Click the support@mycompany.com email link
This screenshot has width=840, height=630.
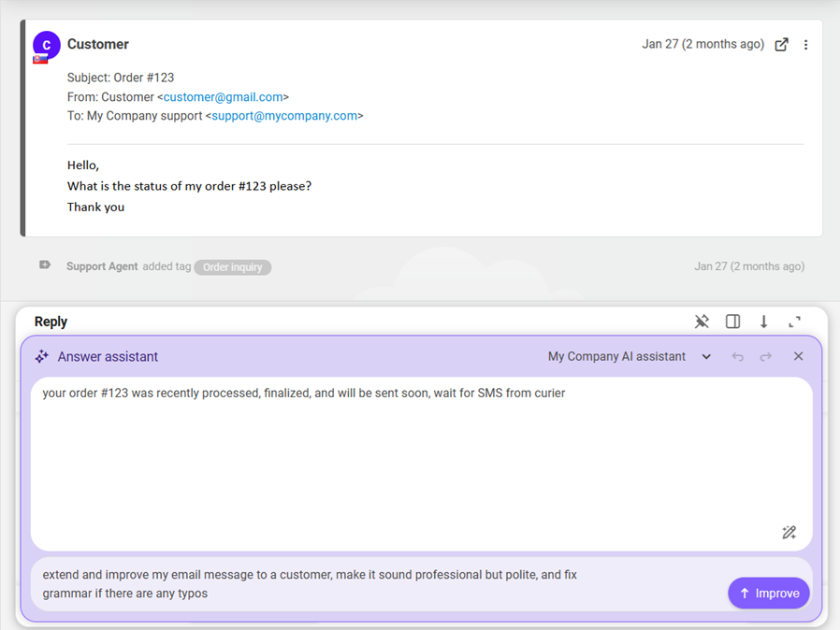[x=284, y=116]
